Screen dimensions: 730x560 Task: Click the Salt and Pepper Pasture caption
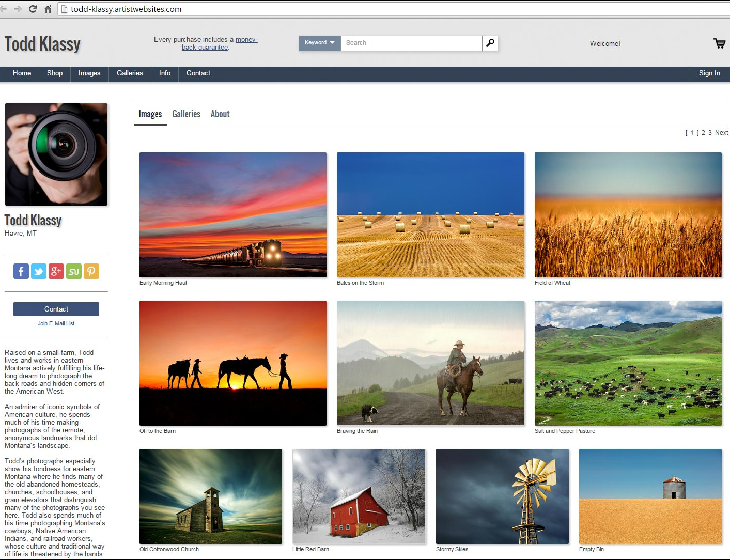(565, 431)
